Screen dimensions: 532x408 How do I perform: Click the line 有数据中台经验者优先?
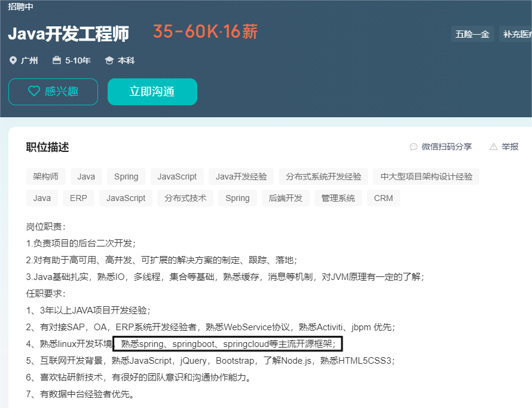[x=81, y=394]
